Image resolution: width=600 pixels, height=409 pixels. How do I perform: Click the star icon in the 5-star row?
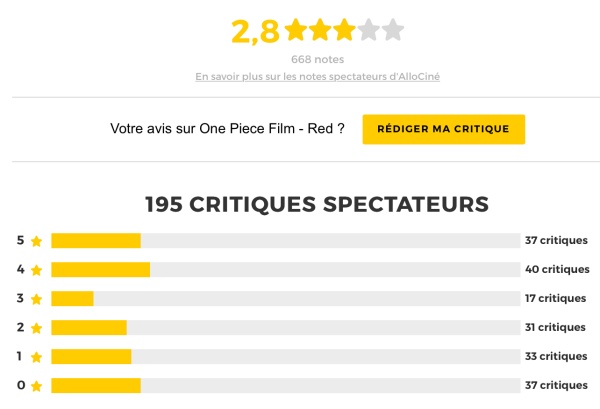coord(37,241)
